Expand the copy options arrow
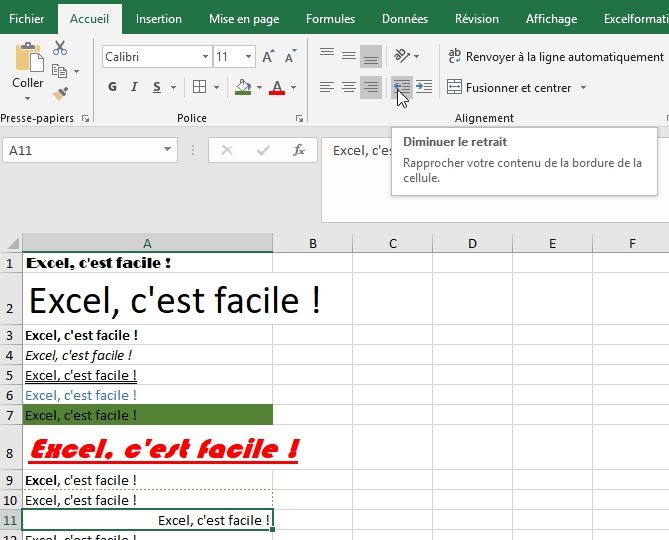 coord(76,71)
